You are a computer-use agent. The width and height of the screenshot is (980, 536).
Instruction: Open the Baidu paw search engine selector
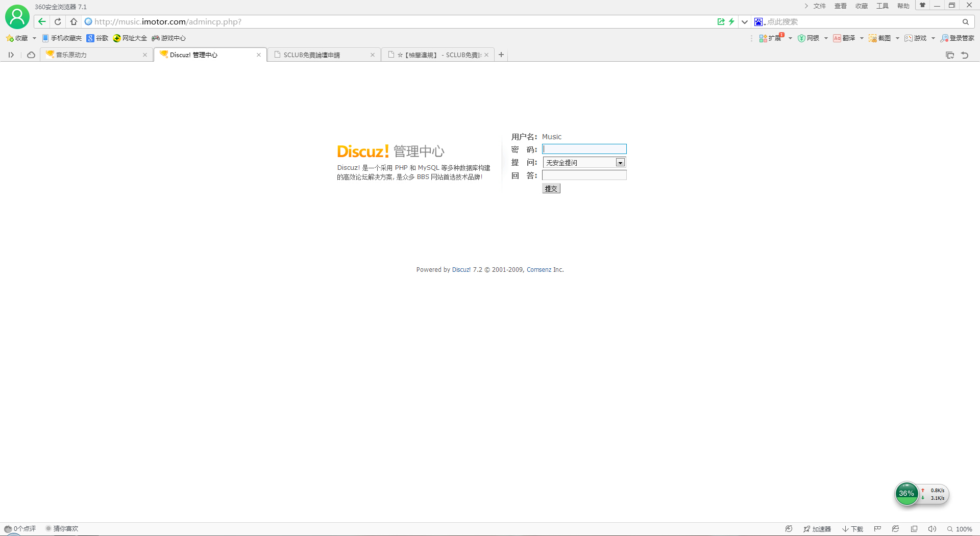pyautogui.click(x=759, y=22)
